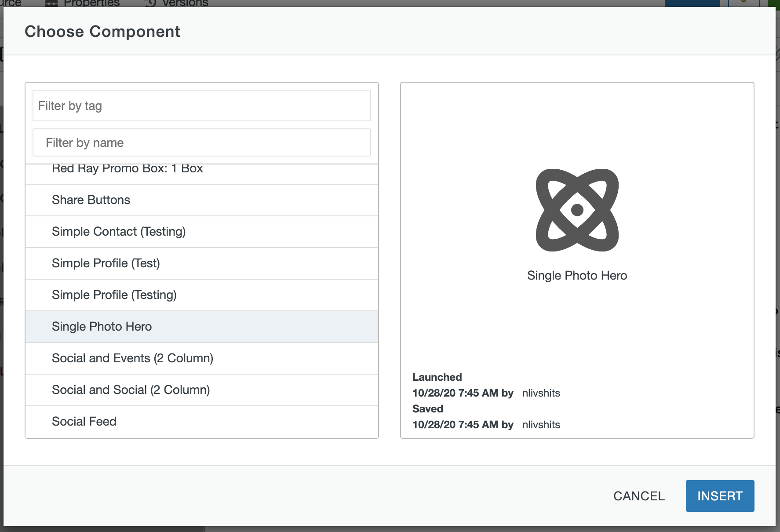Image resolution: width=780 pixels, height=532 pixels.
Task: Click into the Filter by name box
Action: 201,142
